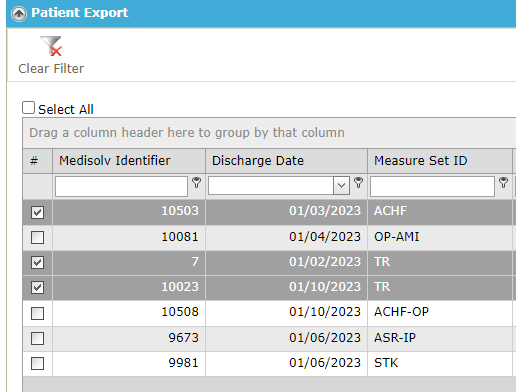Open filter menu for Measure Set ID column
This screenshot has width=516, height=392.
pos(504,182)
